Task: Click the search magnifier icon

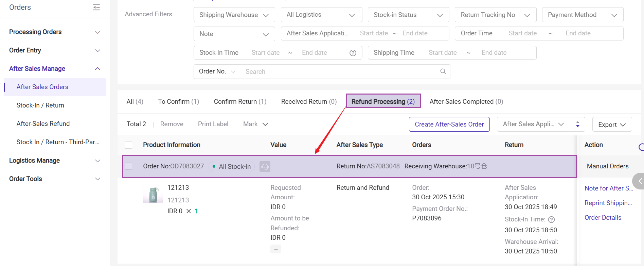Action: pos(443,71)
